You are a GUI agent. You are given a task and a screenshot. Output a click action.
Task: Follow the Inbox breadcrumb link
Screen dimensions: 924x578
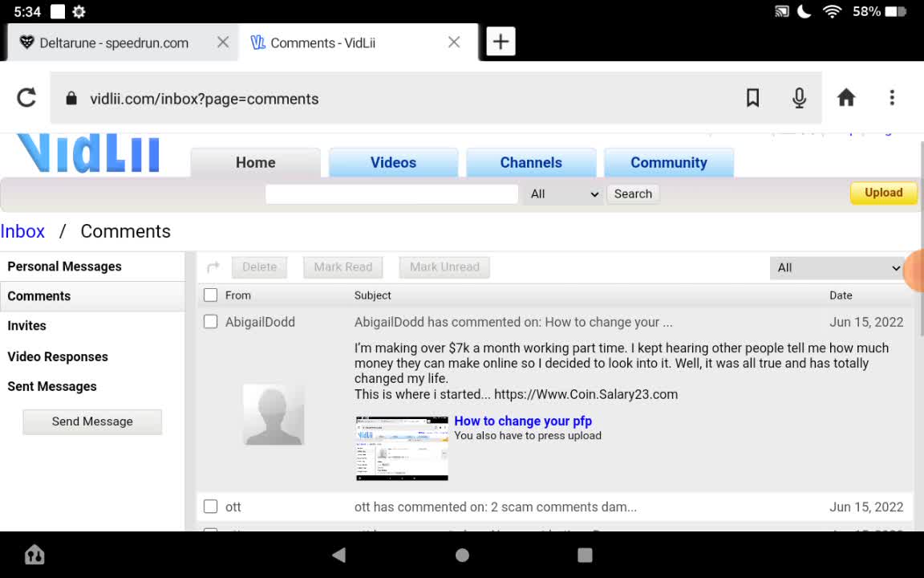tap(22, 231)
